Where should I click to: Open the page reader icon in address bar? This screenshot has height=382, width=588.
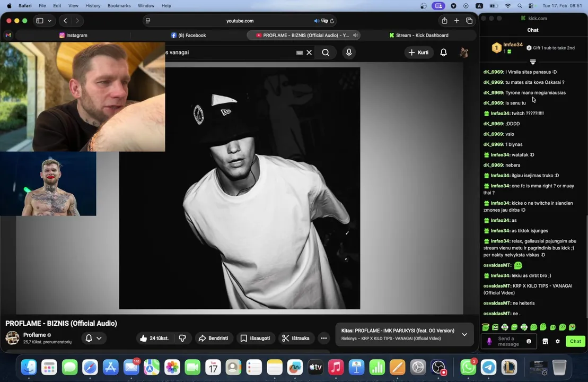tap(148, 21)
